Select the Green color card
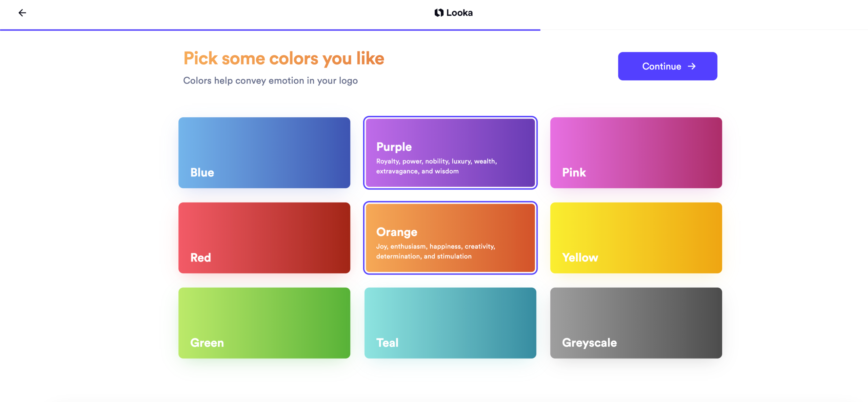 click(x=264, y=323)
